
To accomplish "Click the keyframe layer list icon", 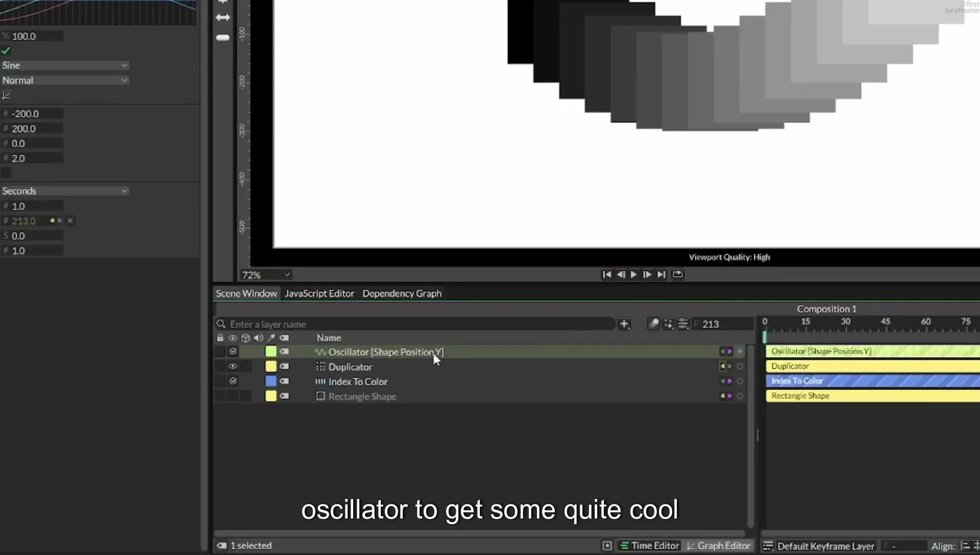I will (768, 546).
